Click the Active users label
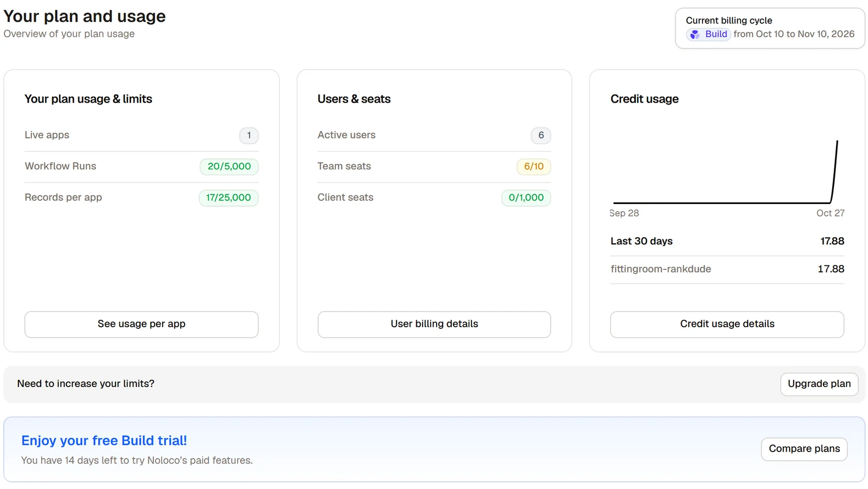This screenshot has height=489, width=868. (347, 135)
